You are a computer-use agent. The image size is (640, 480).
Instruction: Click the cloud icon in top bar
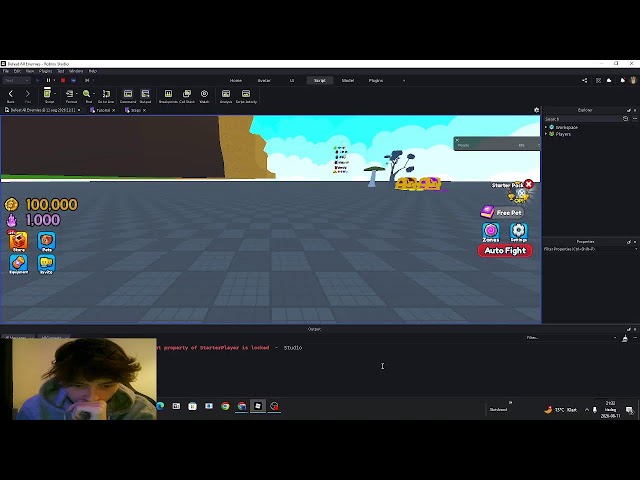pyautogui.click(x=609, y=80)
